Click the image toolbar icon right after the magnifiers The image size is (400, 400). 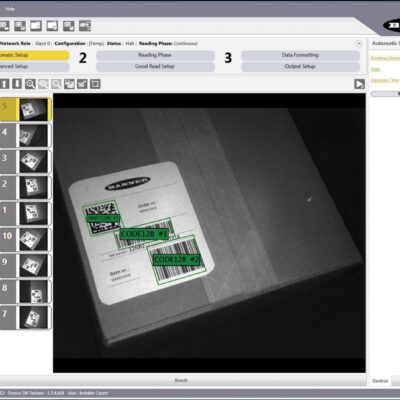pyautogui.click(x=69, y=84)
